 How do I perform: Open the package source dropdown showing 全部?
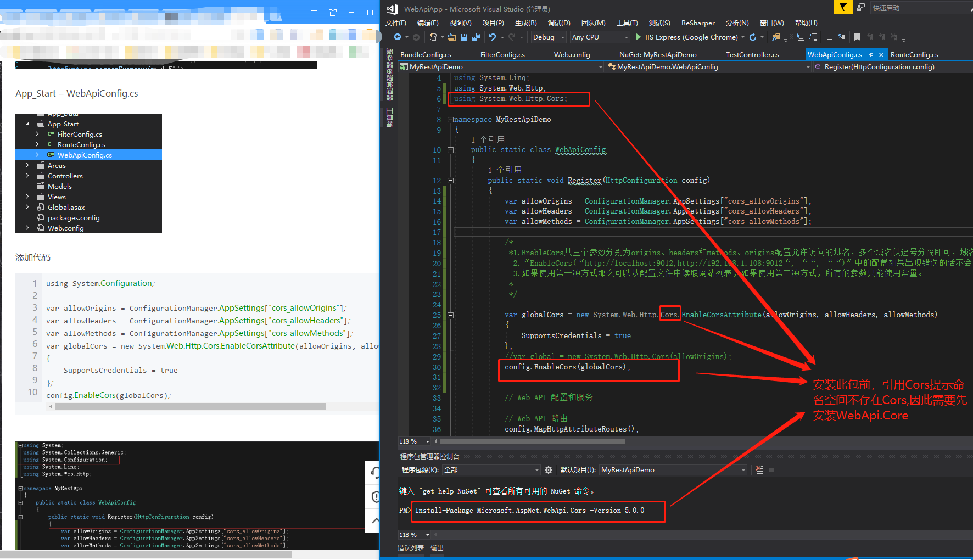point(491,470)
